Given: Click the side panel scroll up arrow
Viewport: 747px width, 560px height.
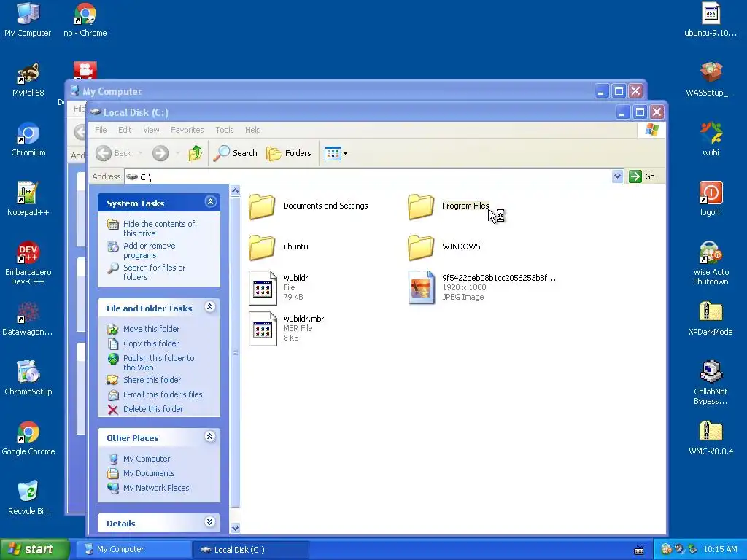Looking at the screenshot, I should [x=235, y=191].
